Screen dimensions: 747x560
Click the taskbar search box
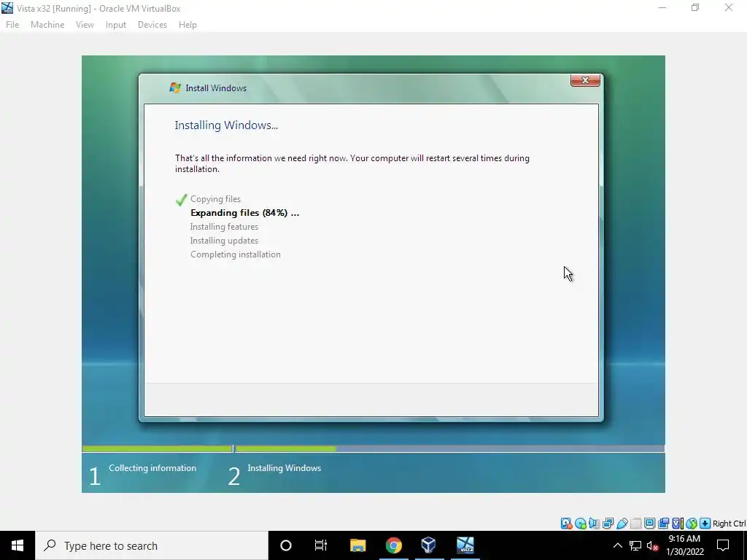click(x=152, y=545)
